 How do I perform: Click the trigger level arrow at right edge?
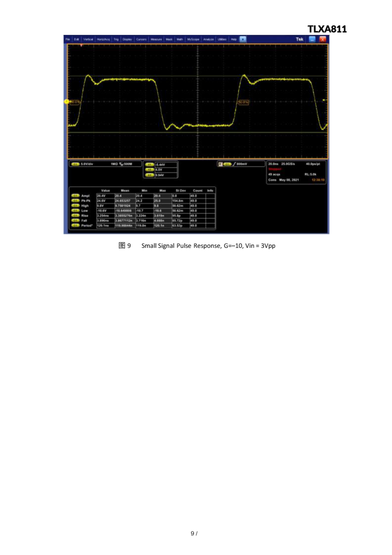point(324,100)
